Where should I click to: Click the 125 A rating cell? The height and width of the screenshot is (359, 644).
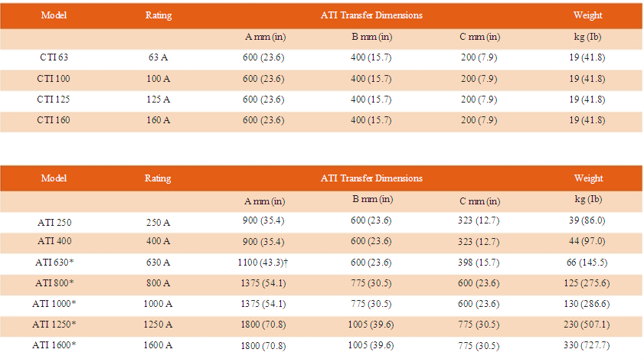(158, 100)
